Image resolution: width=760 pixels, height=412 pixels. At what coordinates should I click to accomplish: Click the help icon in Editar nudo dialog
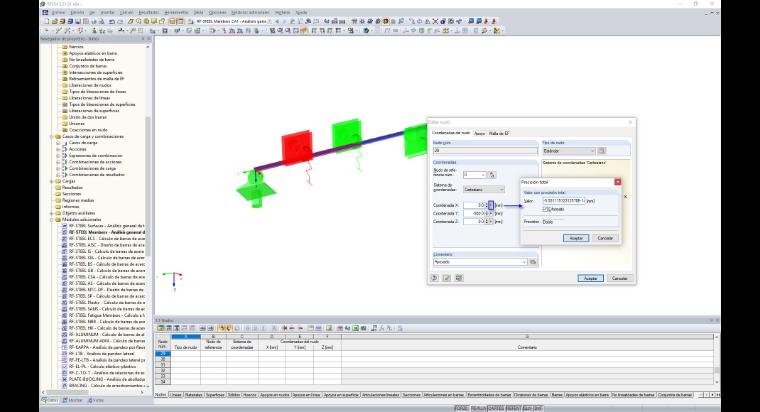pos(435,278)
